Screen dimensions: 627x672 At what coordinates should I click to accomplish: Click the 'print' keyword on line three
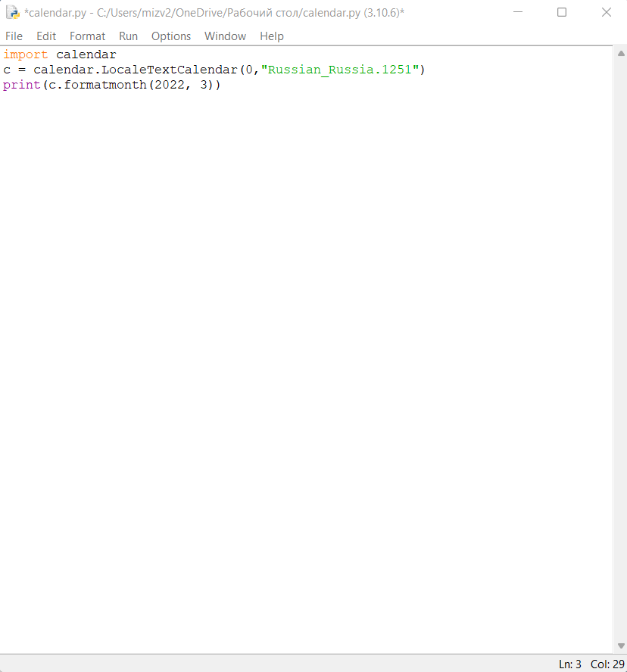[21, 85]
